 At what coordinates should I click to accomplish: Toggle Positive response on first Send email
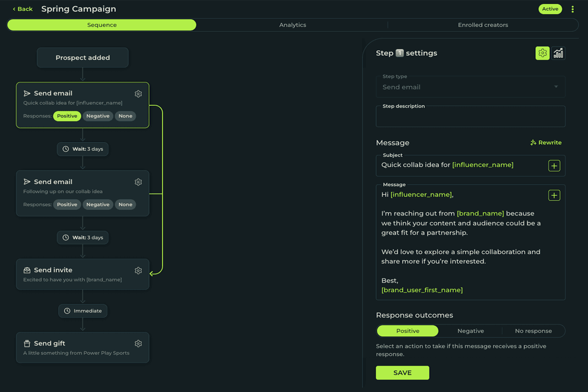click(67, 116)
